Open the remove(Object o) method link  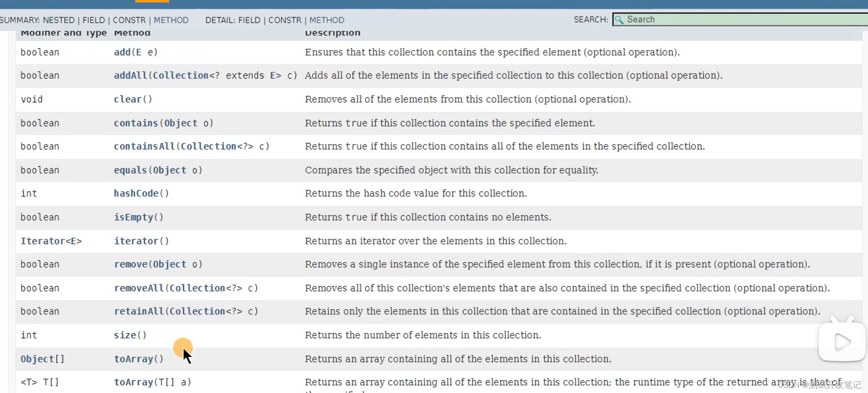point(130,264)
